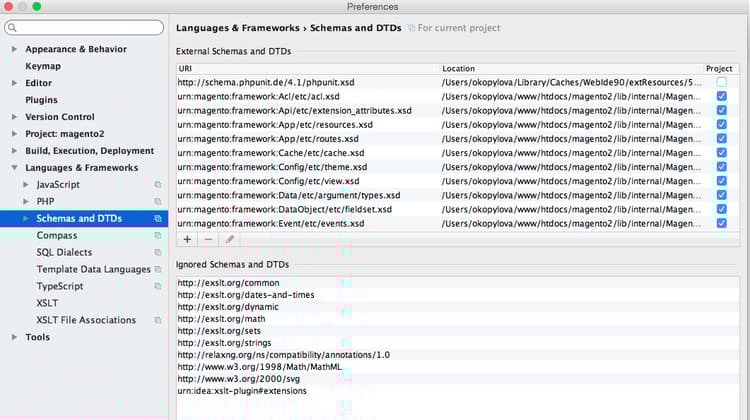This screenshot has width=750, height=420.
Task: Click the remove schema minus button
Action: pos(208,239)
